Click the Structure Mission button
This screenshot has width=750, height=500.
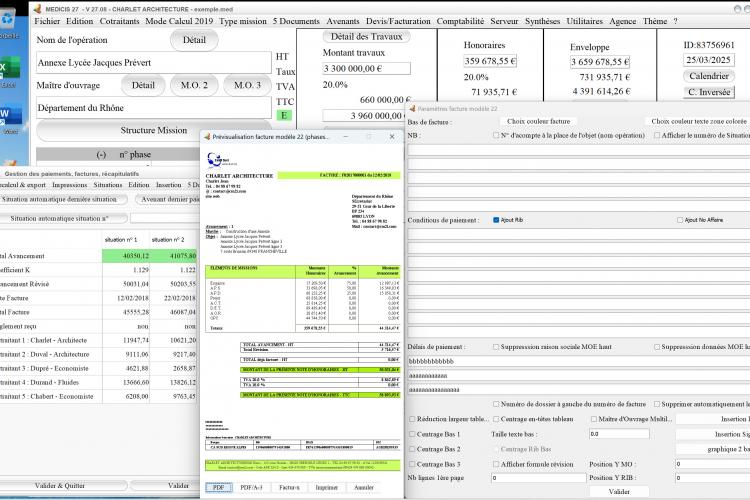point(154,130)
